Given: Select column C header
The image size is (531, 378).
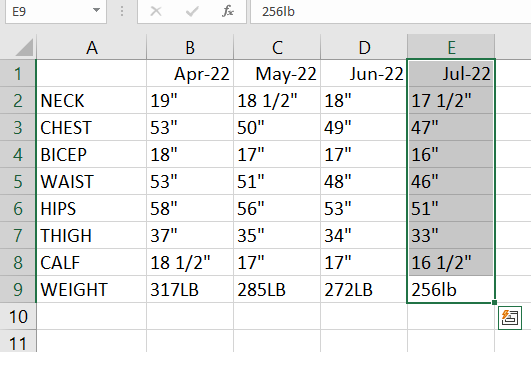Looking at the screenshot, I should [277, 47].
